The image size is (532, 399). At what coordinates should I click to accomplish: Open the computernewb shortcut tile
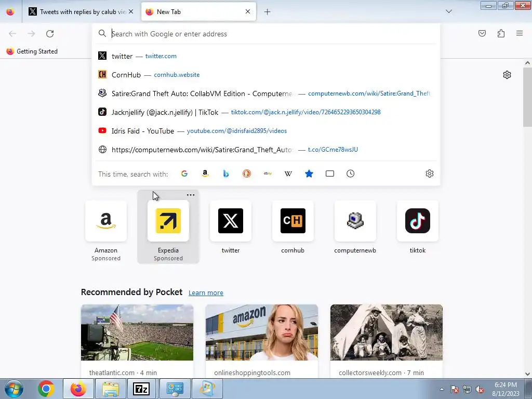pos(355,227)
